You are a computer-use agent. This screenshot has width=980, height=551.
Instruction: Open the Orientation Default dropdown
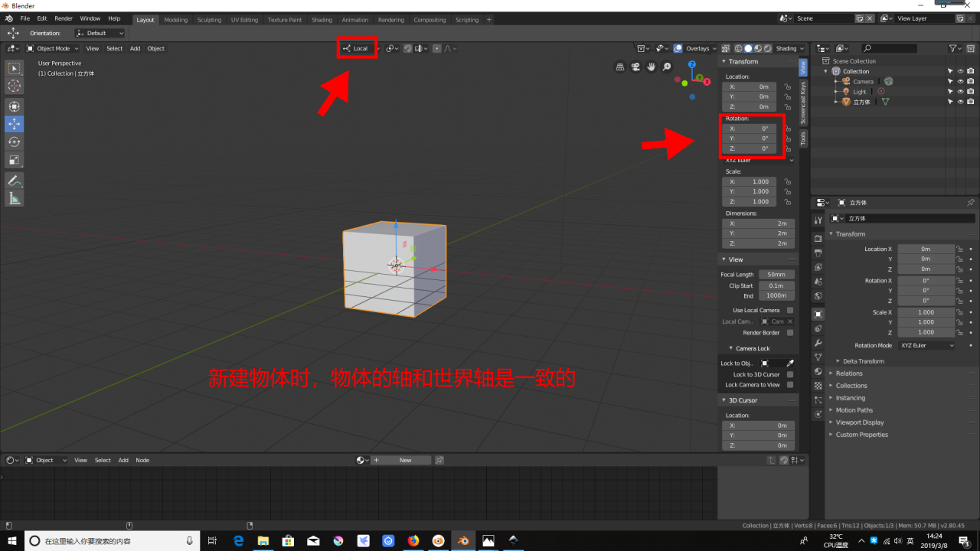point(100,33)
